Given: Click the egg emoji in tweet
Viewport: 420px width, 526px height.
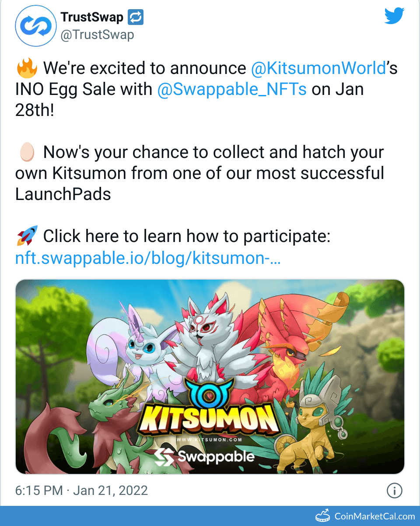Looking at the screenshot, I should tap(26, 152).
